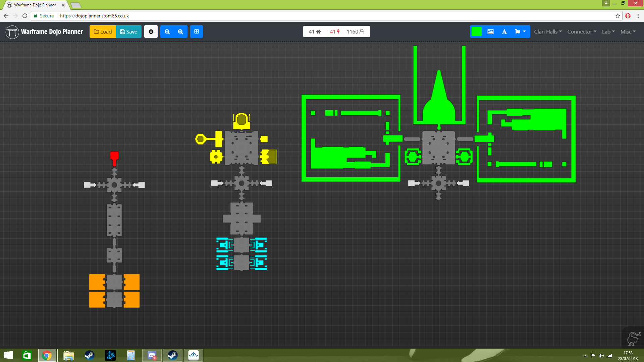Open Calculator from taskbar
The height and width of the screenshot is (362, 644).
point(131,355)
